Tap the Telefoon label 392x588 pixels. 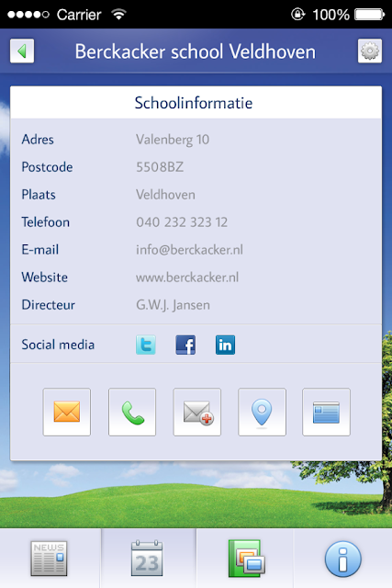[45, 222]
